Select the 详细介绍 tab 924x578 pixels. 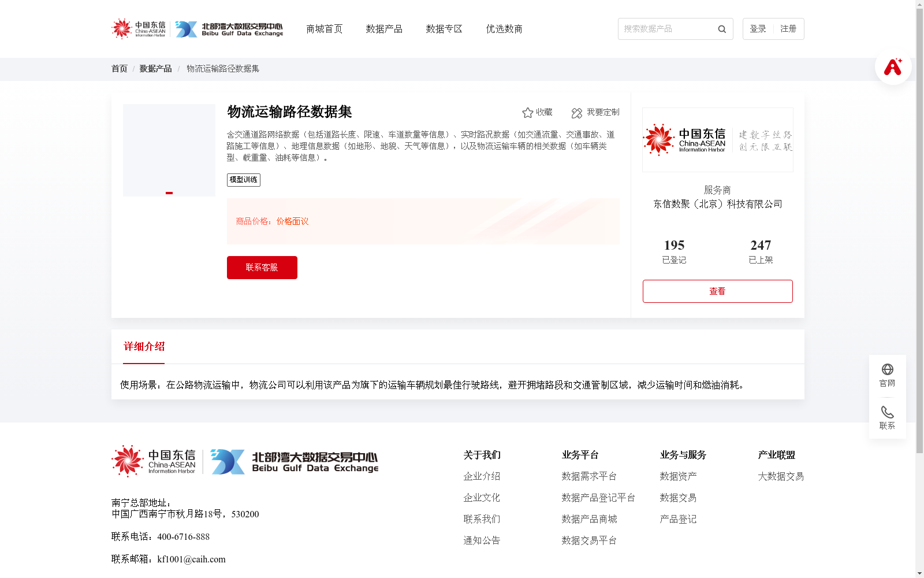pos(144,347)
